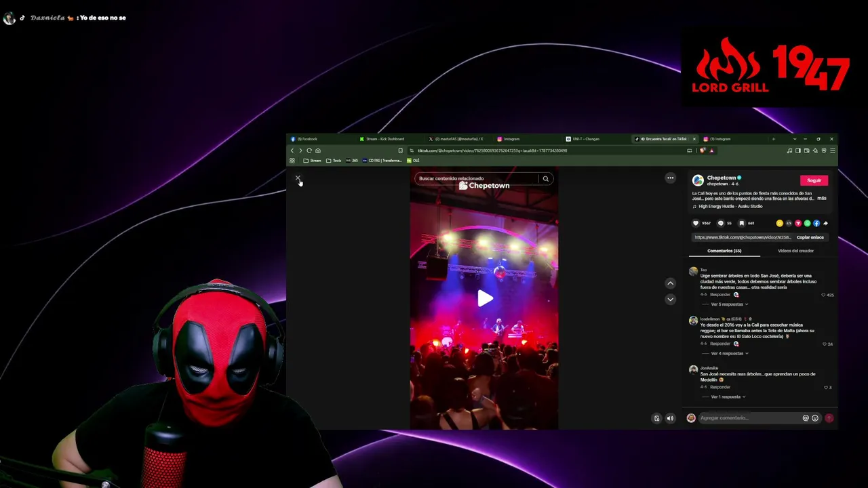The height and width of the screenshot is (488, 868).
Task: Like JonAmRk's comment with 3 likes
Action: tap(826, 387)
